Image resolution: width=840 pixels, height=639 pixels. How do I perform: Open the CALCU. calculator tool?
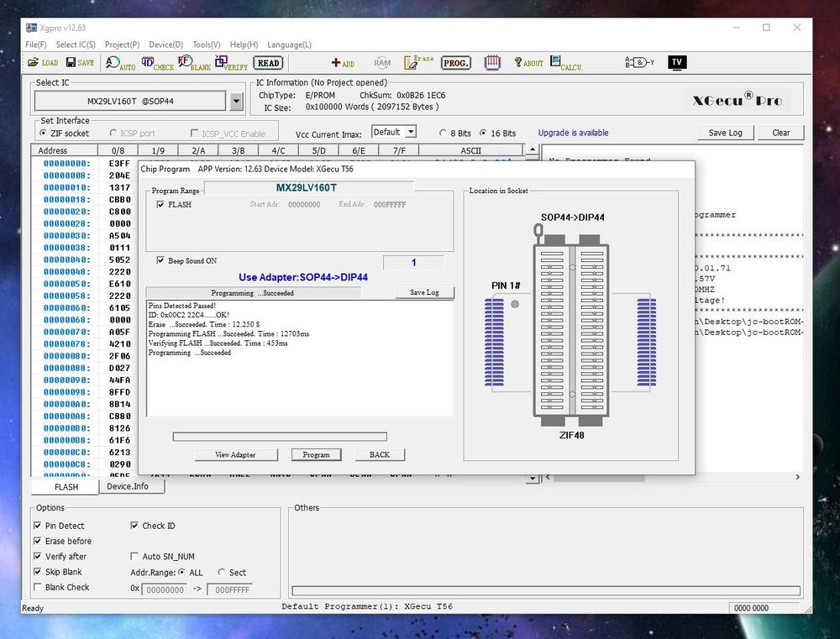(566, 63)
